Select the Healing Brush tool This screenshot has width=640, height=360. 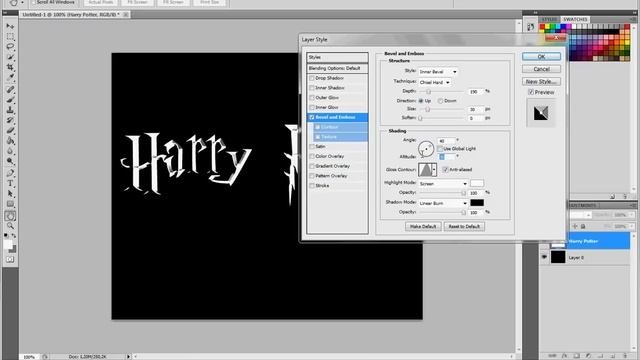10,90
